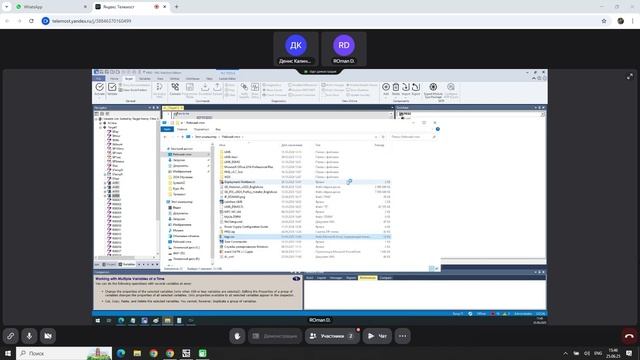Open the three-dot more options menu
640x360 pixels.
(x=402, y=336)
